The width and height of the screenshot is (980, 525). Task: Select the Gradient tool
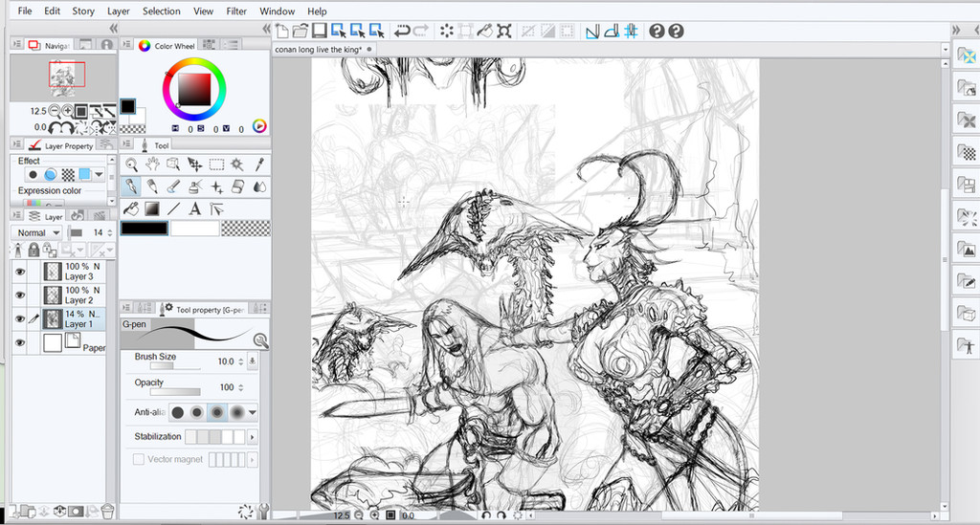pyautogui.click(x=152, y=208)
